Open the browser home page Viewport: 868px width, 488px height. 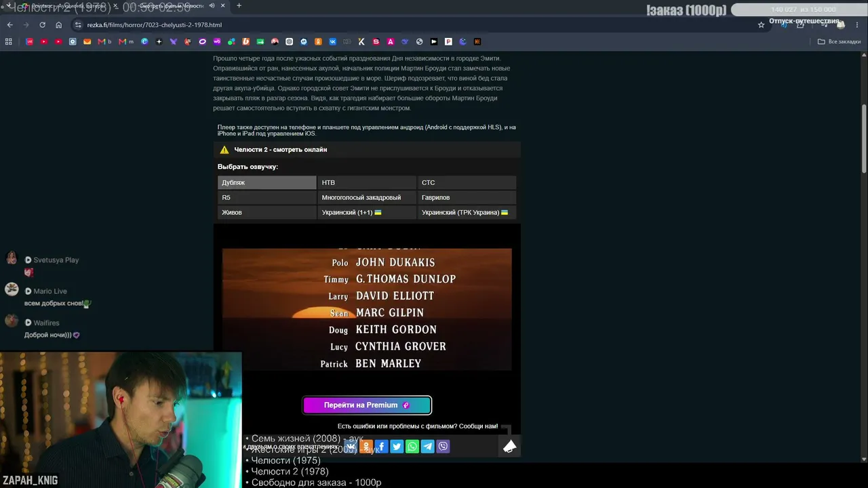click(x=59, y=25)
